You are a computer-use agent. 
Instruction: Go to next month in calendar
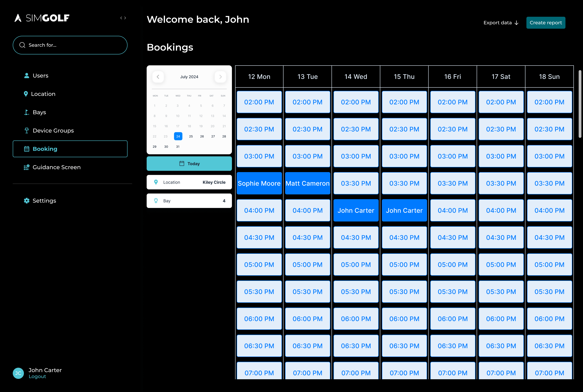coord(220,77)
